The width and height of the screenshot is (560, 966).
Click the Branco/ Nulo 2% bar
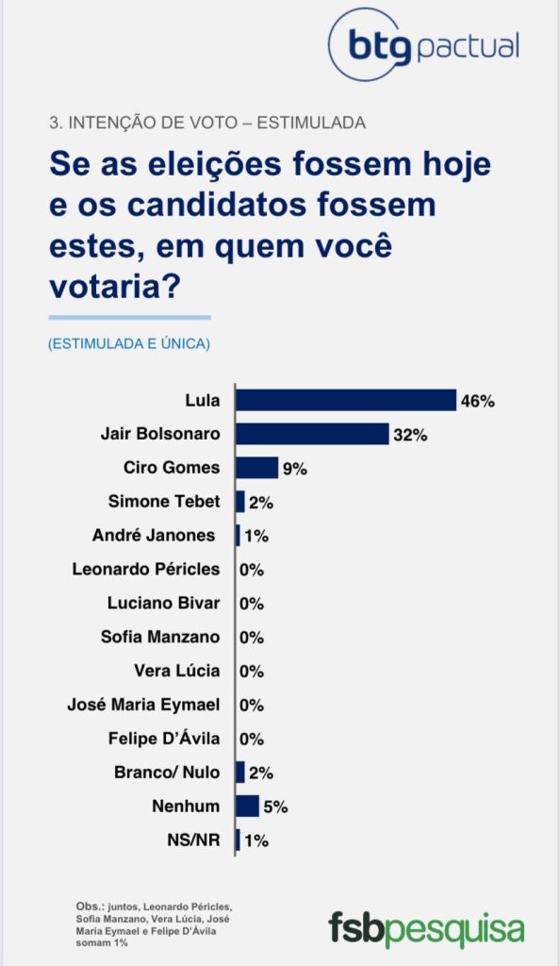coord(240,772)
